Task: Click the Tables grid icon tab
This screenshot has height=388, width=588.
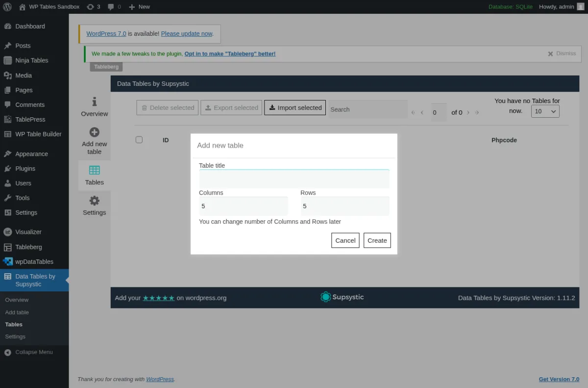Action: (95, 170)
